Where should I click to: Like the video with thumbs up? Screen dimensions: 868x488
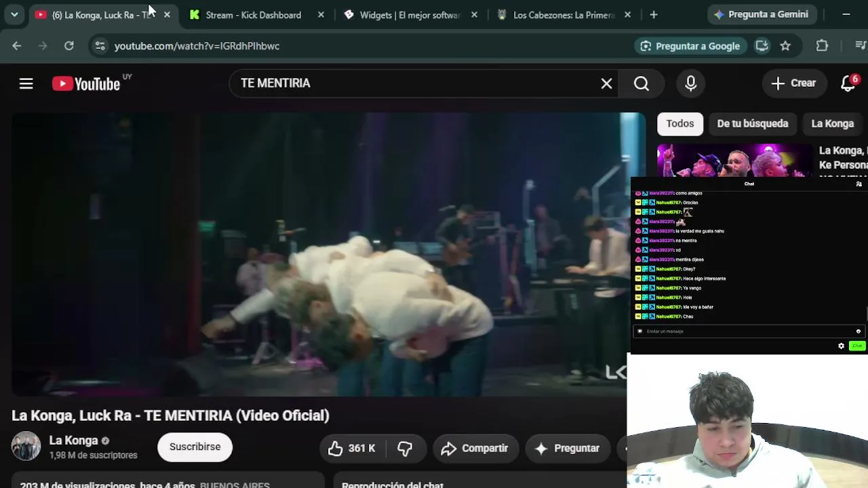coord(352,448)
